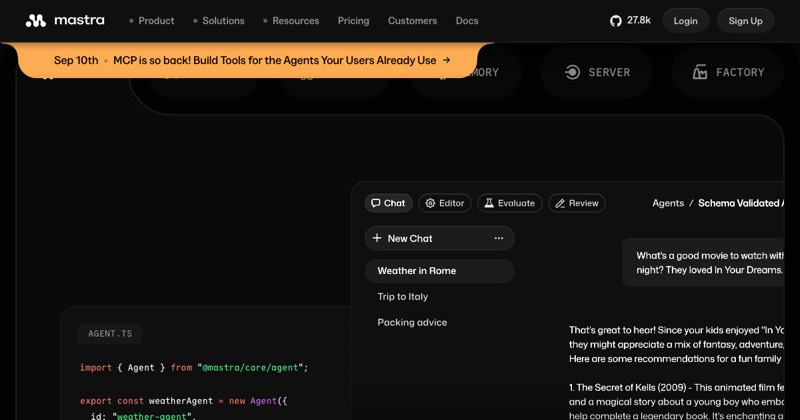Click the Schema Validated breadcrumb

(x=741, y=203)
